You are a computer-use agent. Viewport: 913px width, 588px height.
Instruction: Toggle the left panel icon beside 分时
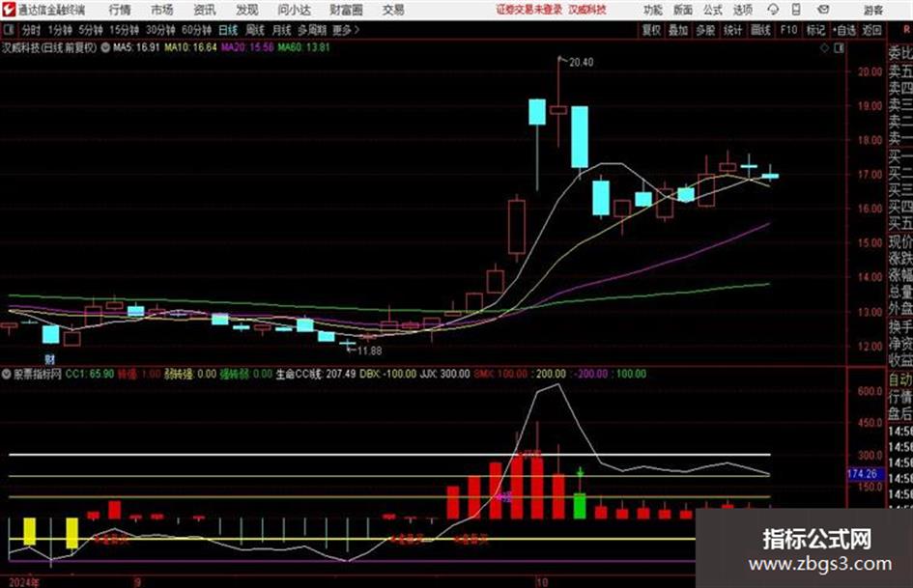click(8, 30)
